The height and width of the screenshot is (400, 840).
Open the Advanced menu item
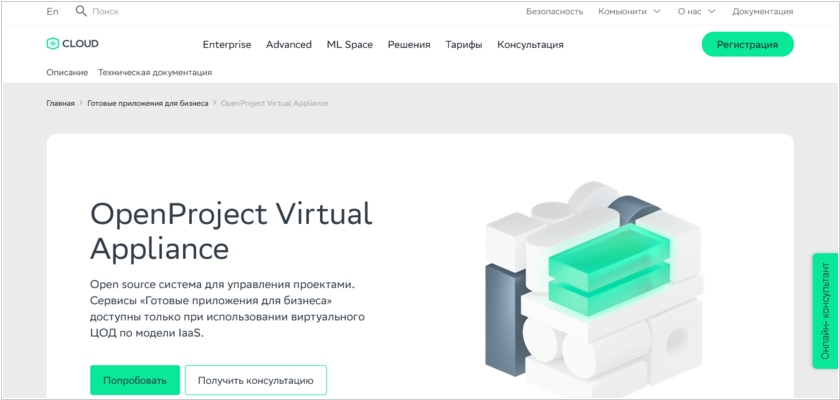tap(289, 44)
